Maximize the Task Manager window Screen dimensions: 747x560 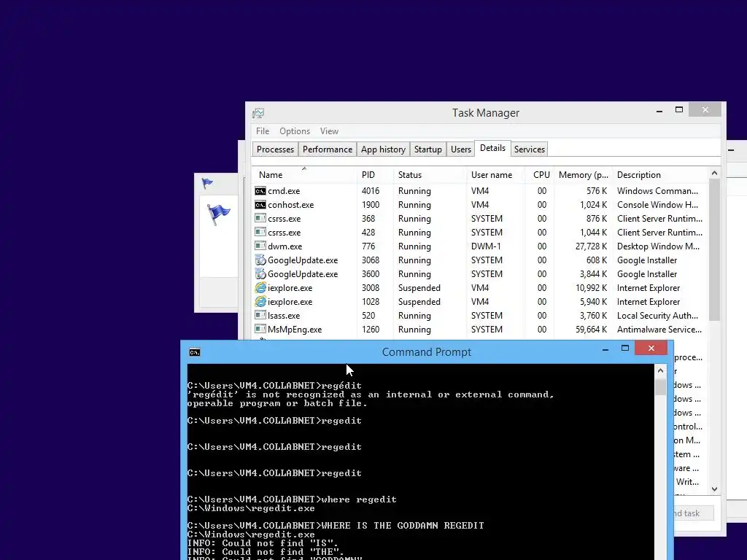point(679,110)
